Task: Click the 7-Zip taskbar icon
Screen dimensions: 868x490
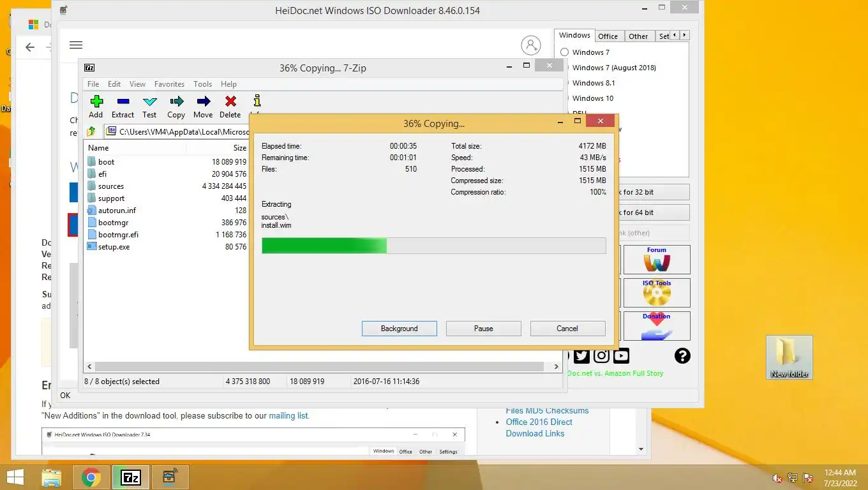Action: tap(131, 477)
